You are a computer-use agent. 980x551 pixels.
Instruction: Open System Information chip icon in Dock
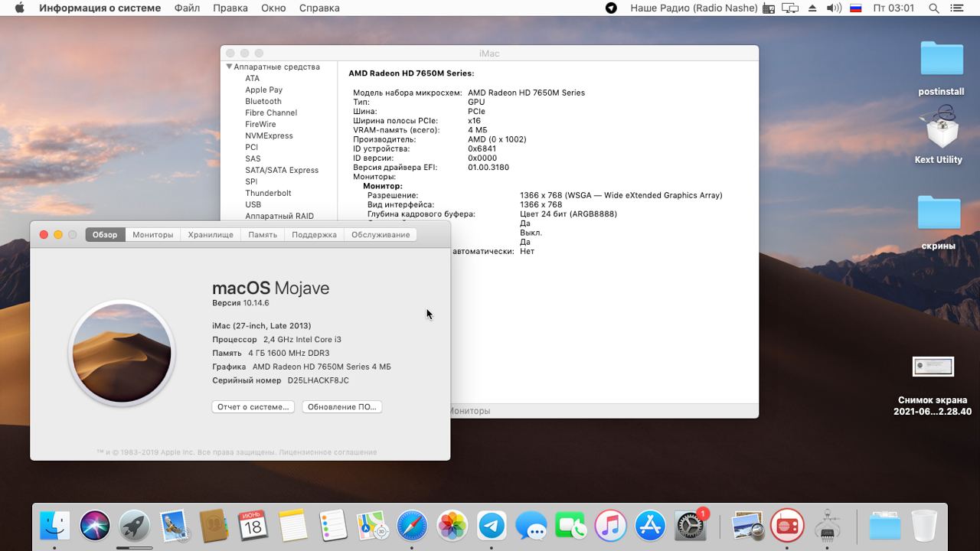[x=827, y=526]
